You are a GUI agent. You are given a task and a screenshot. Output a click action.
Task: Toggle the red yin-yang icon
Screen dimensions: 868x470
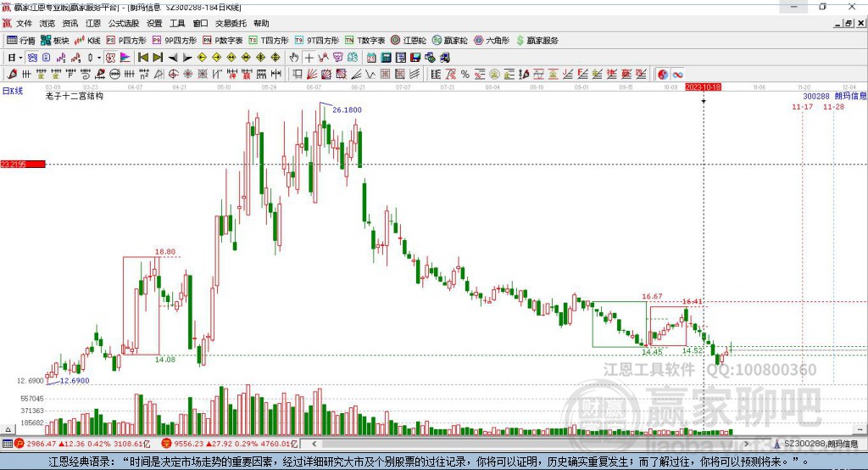point(662,75)
